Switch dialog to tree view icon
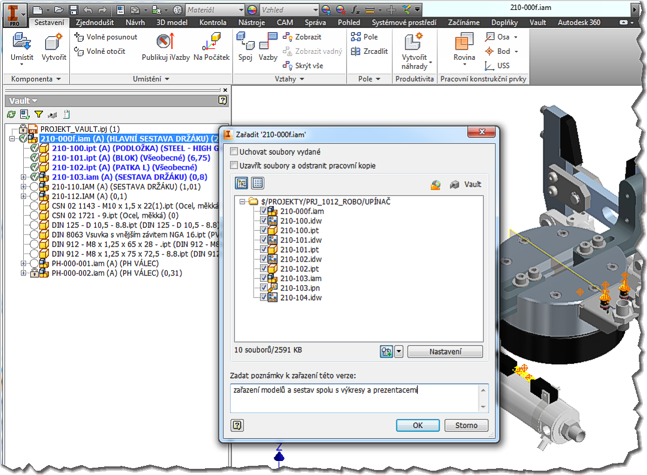647x475 pixels. coord(241,183)
